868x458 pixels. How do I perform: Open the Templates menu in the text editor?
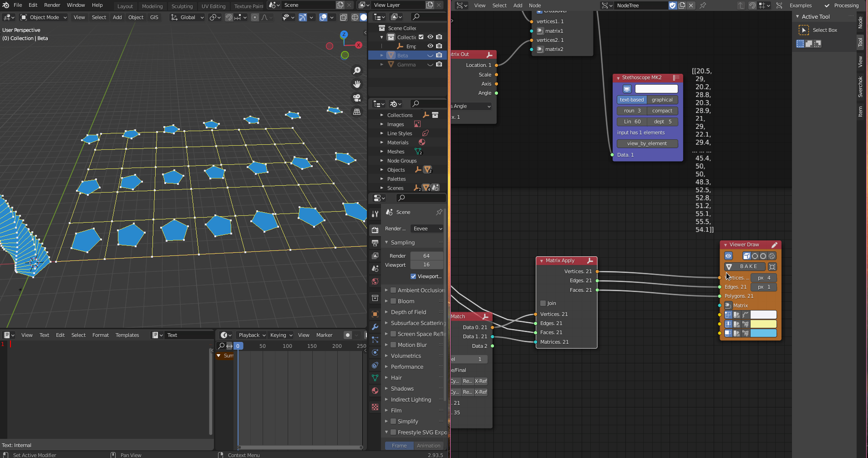point(127,335)
